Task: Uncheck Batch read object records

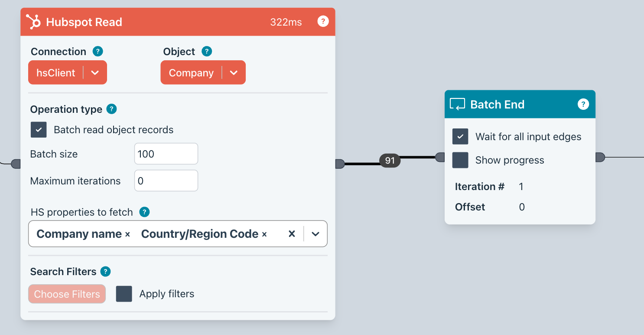Action: pyautogui.click(x=39, y=130)
